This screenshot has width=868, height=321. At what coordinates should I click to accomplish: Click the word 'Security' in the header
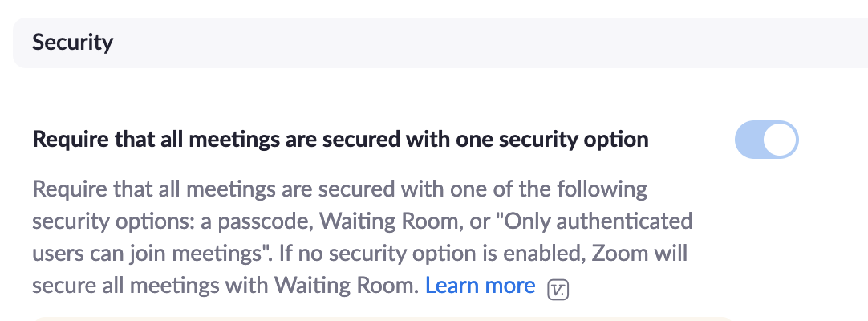pos(72,42)
